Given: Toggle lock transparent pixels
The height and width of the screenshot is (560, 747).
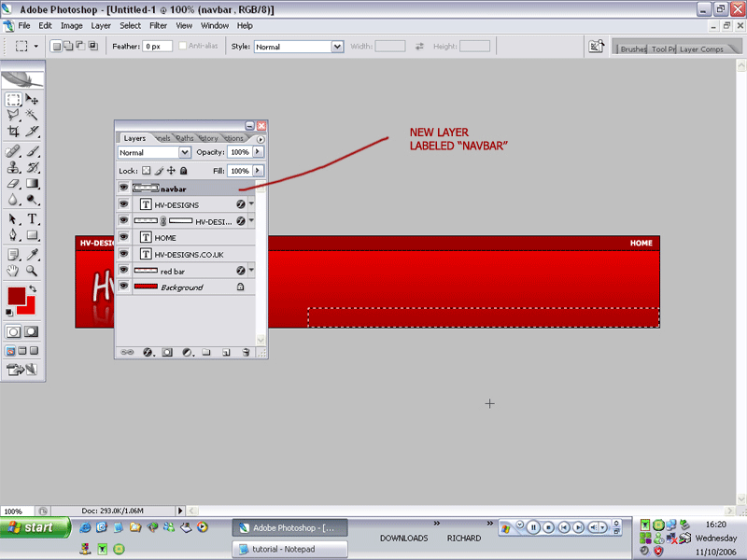Looking at the screenshot, I should (147, 171).
